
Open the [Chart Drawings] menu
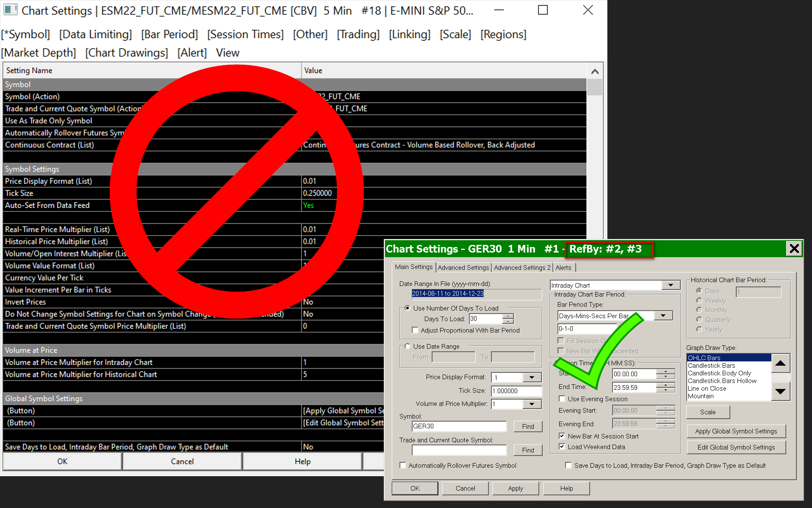[126, 53]
